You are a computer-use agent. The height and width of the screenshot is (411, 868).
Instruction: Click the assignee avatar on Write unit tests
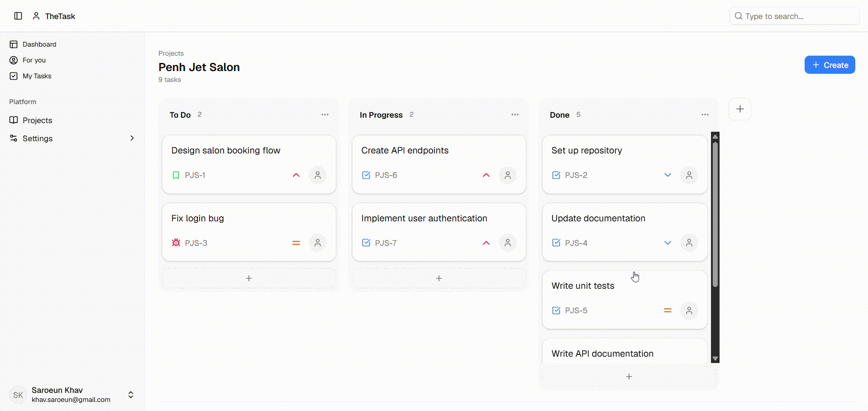pos(689,311)
